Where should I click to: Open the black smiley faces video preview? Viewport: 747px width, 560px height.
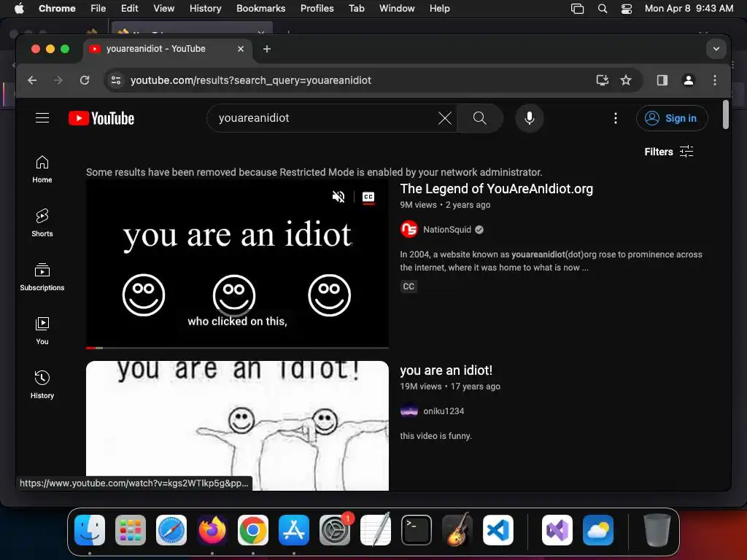[237, 263]
